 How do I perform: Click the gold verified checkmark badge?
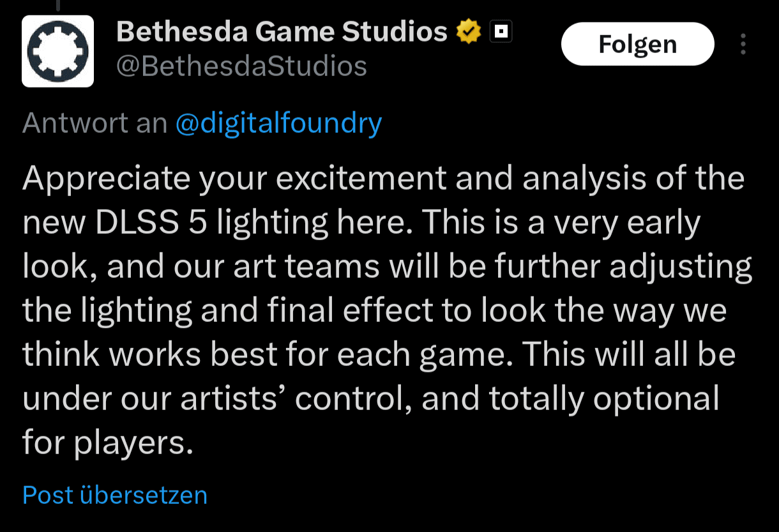468,32
